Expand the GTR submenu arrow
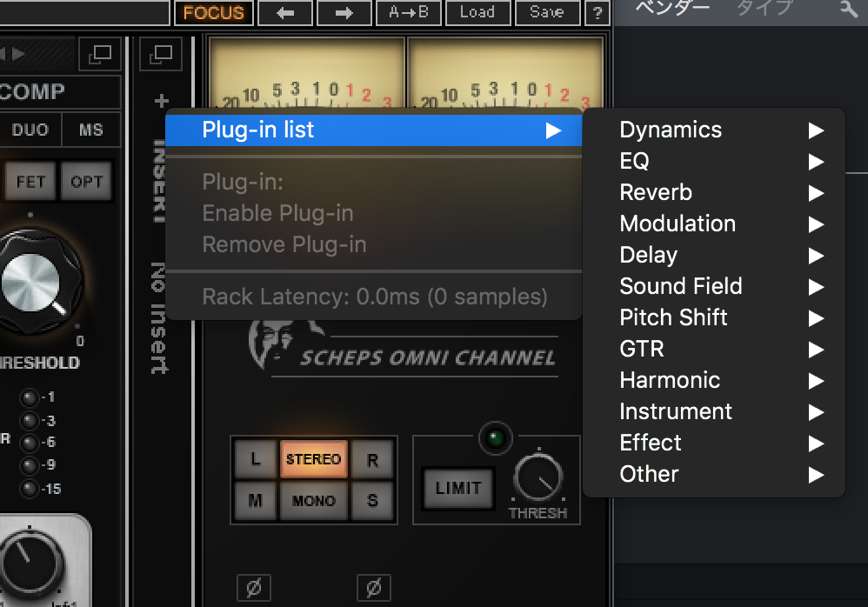 tap(816, 349)
